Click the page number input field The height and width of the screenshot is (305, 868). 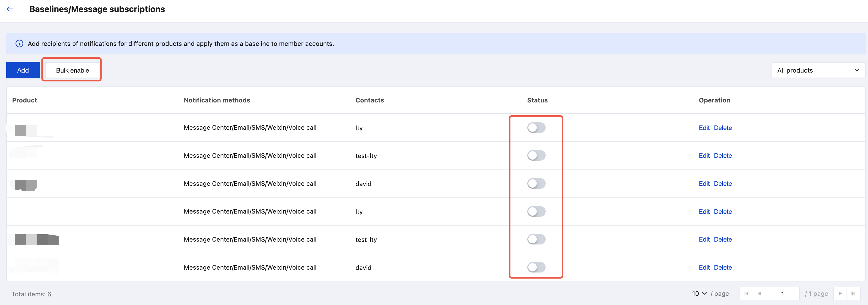coord(782,293)
